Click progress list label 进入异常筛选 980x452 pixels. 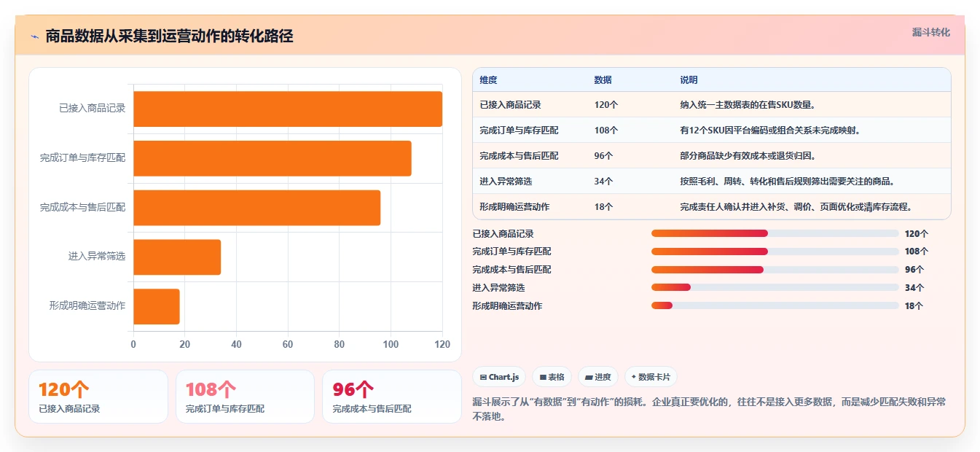tap(498, 288)
